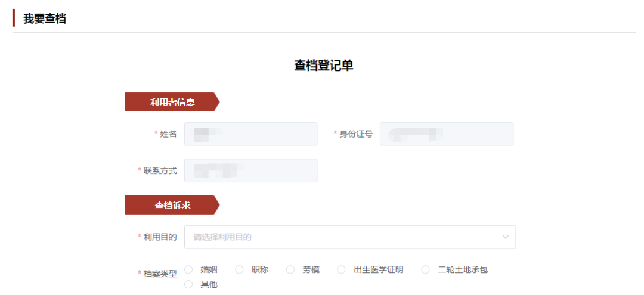Select 二轮土地承包 archive type

coord(426,270)
